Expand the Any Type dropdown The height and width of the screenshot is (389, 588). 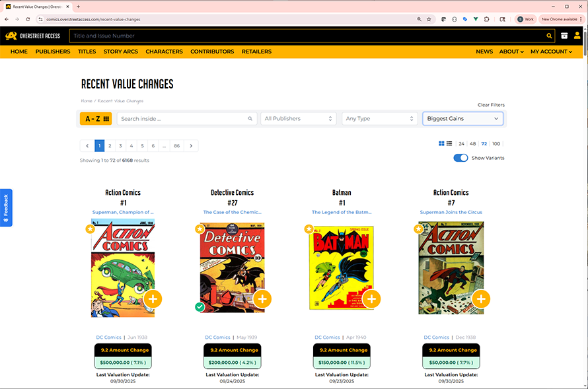[379, 119]
